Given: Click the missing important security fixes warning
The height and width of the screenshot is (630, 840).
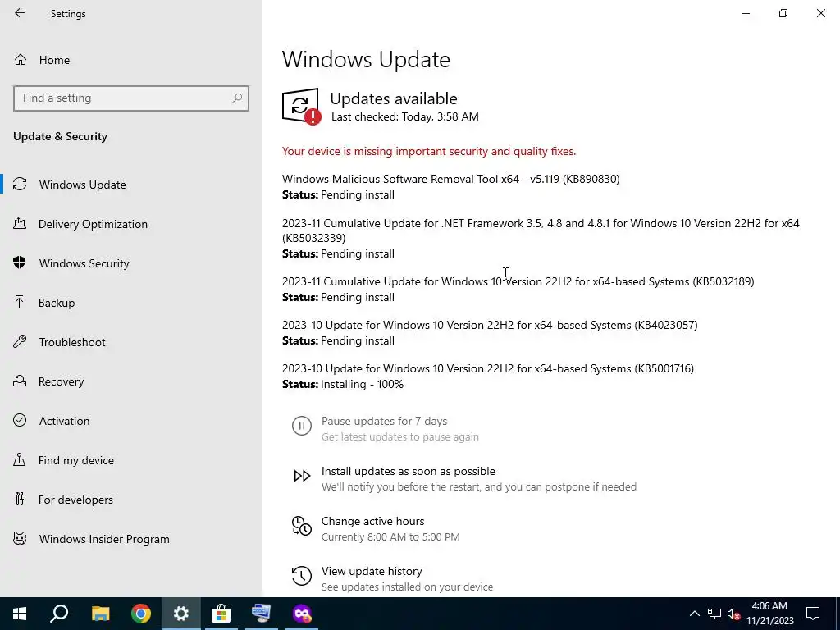Looking at the screenshot, I should click(x=429, y=151).
